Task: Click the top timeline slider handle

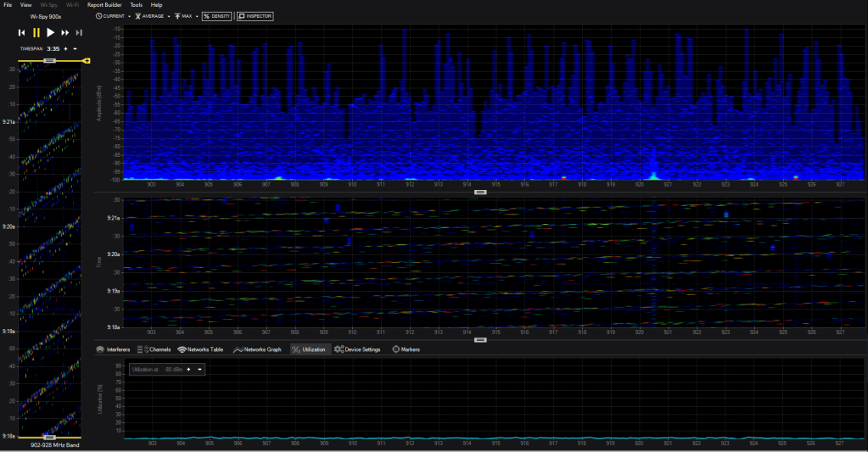Action: tap(49, 61)
